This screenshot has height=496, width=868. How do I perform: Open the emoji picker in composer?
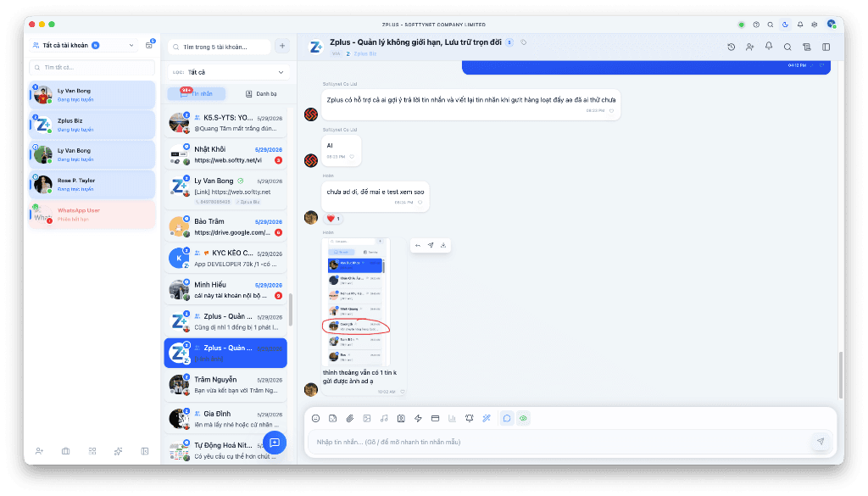pyautogui.click(x=315, y=419)
